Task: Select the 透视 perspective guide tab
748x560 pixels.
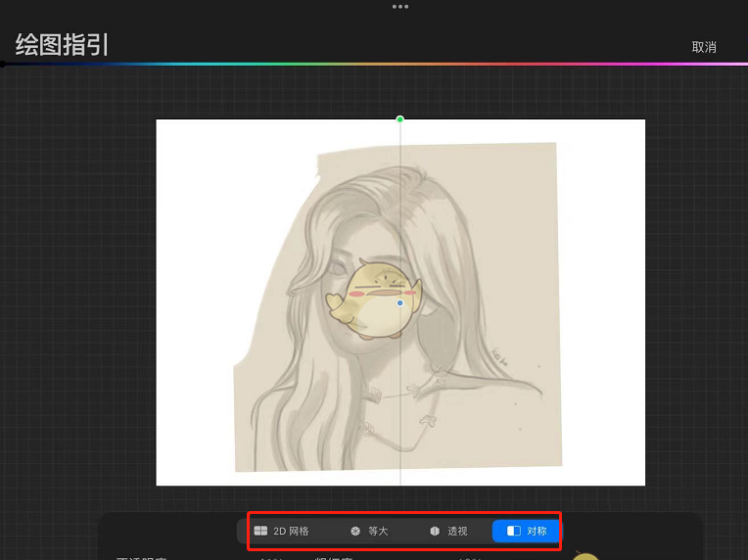Action: pyautogui.click(x=448, y=531)
